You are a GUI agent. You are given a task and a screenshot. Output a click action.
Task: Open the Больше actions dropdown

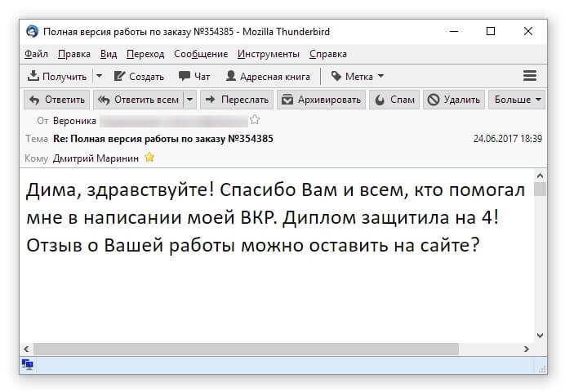517,100
